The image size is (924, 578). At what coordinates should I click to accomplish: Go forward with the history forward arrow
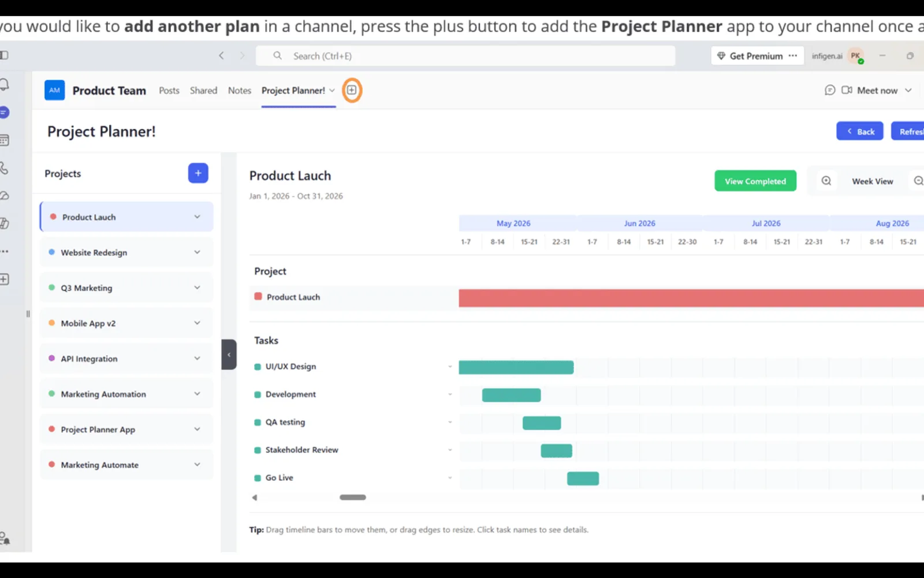click(x=242, y=56)
